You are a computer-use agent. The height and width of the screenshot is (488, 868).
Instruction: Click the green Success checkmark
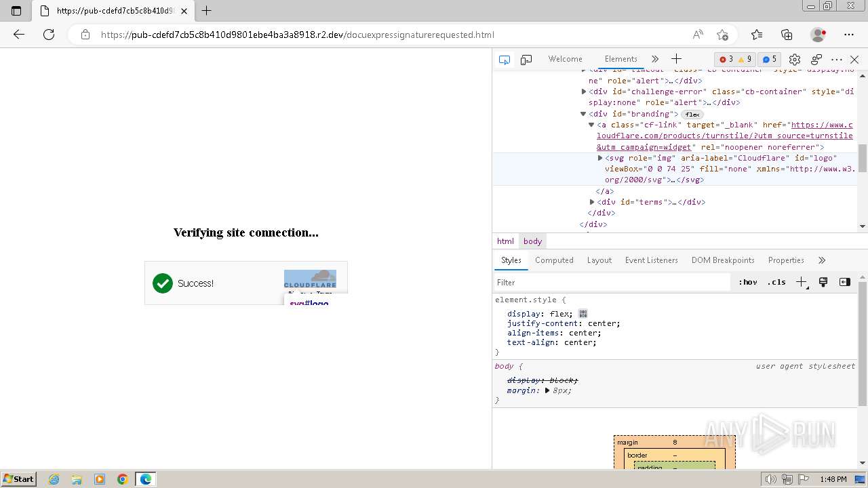pos(163,283)
